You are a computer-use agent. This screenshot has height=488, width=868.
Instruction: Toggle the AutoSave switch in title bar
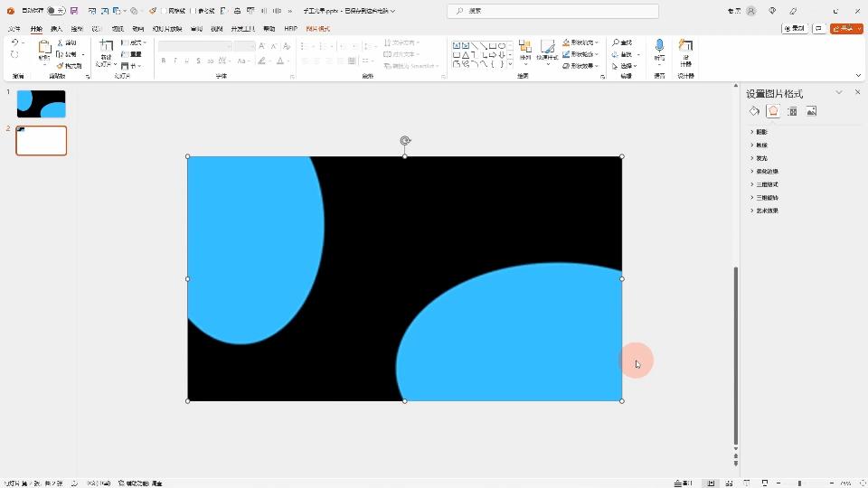pos(54,11)
